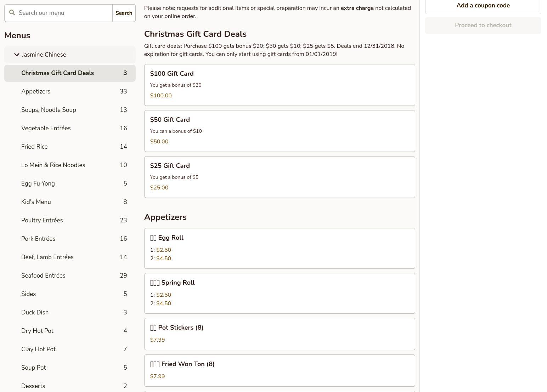Click the Search our menu field
The image size is (547, 392).
point(64,13)
